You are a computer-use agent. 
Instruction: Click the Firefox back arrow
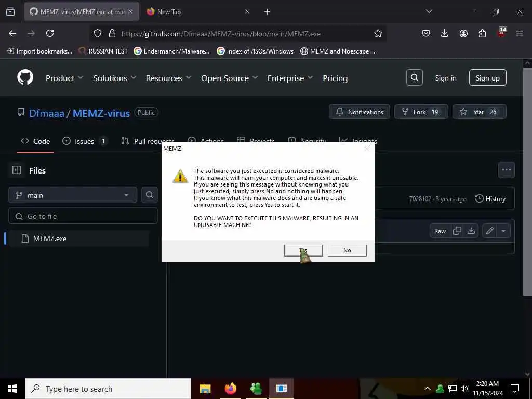12,33
